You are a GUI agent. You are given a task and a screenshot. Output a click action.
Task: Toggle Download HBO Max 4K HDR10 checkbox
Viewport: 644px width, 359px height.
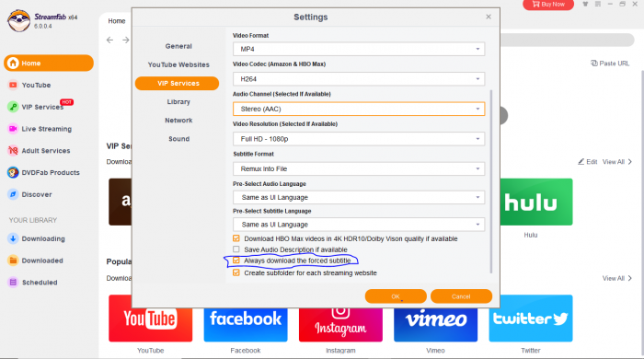coord(236,238)
